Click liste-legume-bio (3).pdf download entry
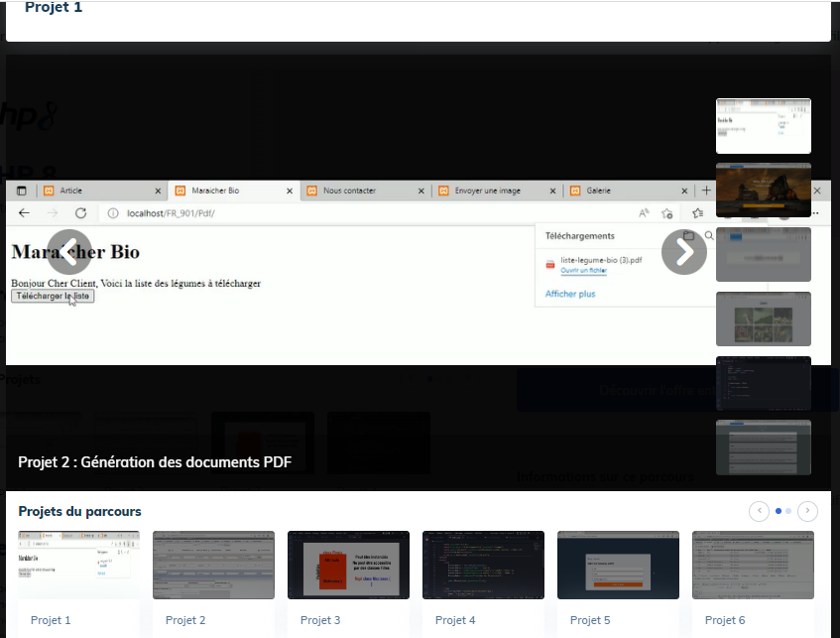 (601, 260)
